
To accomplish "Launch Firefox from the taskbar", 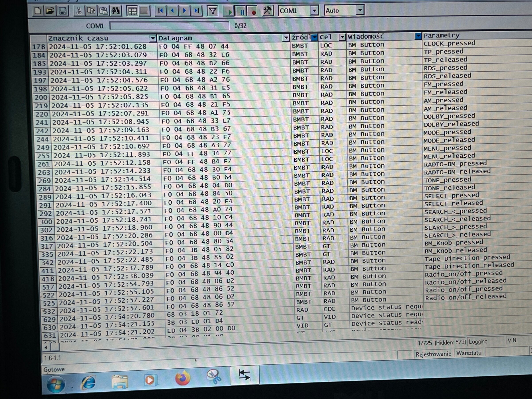I will [183, 378].
